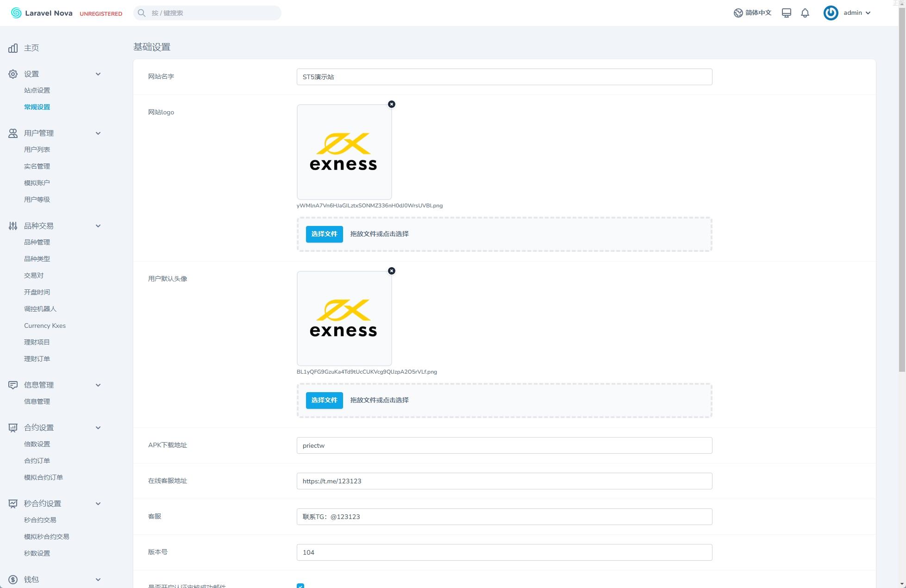Click 选择文件 button for website logo
Screen dimensions: 906x588
[324, 234]
